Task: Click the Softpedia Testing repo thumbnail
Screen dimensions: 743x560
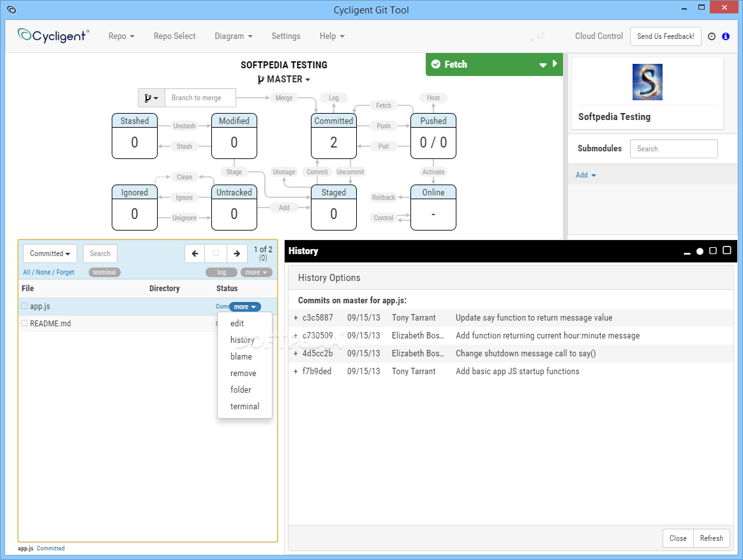Action: pyautogui.click(x=647, y=82)
